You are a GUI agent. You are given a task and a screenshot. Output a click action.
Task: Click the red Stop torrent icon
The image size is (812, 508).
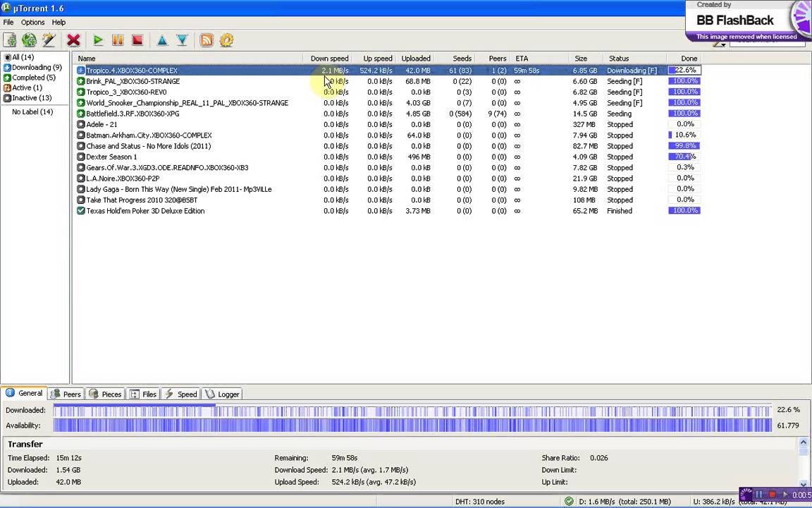click(137, 40)
